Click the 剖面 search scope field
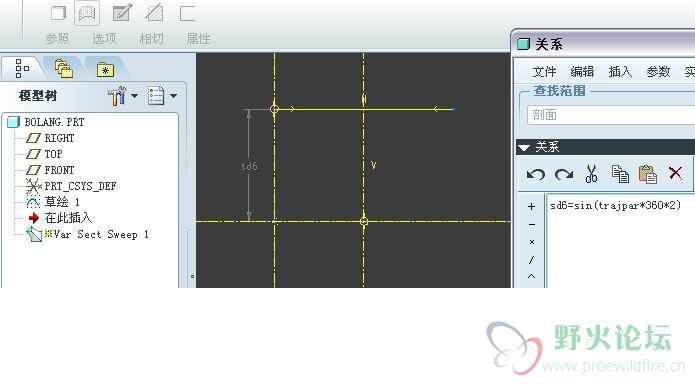Image resolution: width=695 pixels, height=384 pixels. coord(611,115)
